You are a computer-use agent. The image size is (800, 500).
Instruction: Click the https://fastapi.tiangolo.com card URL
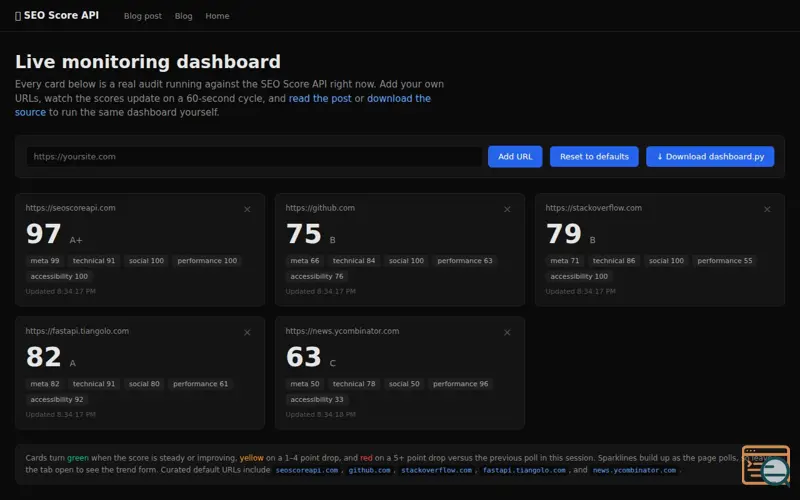[x=77, y=331]
